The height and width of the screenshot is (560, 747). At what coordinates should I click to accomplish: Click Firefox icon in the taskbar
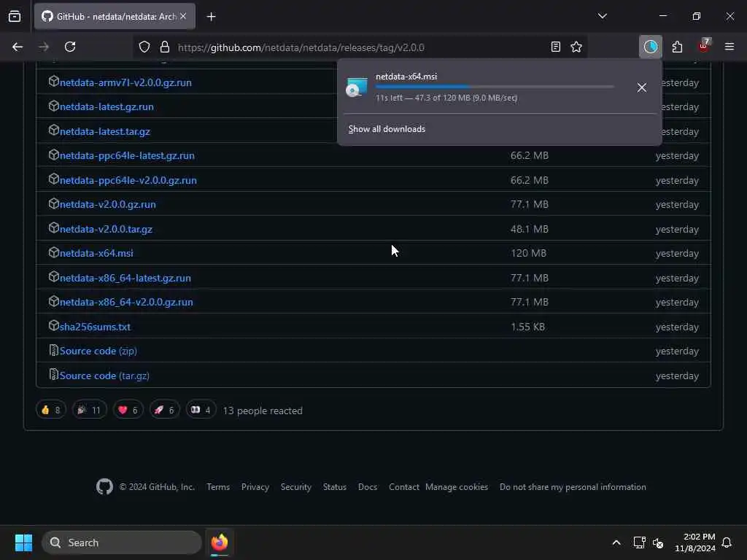pos(220,542)
